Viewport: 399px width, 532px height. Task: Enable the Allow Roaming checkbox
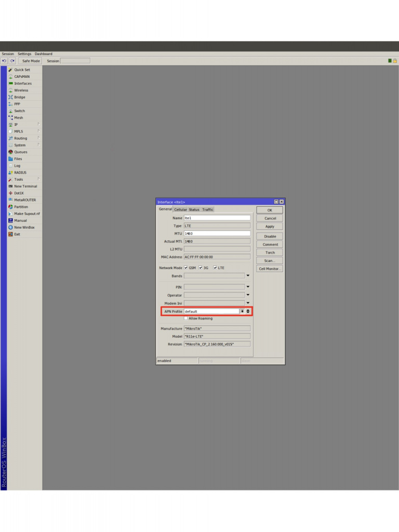click(186, 318)
